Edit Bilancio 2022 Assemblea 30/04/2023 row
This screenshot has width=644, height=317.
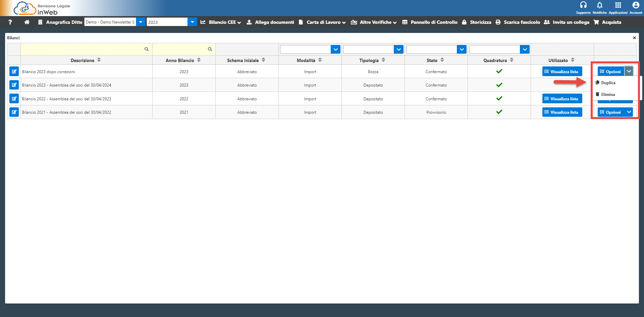[x=14, y=99]
